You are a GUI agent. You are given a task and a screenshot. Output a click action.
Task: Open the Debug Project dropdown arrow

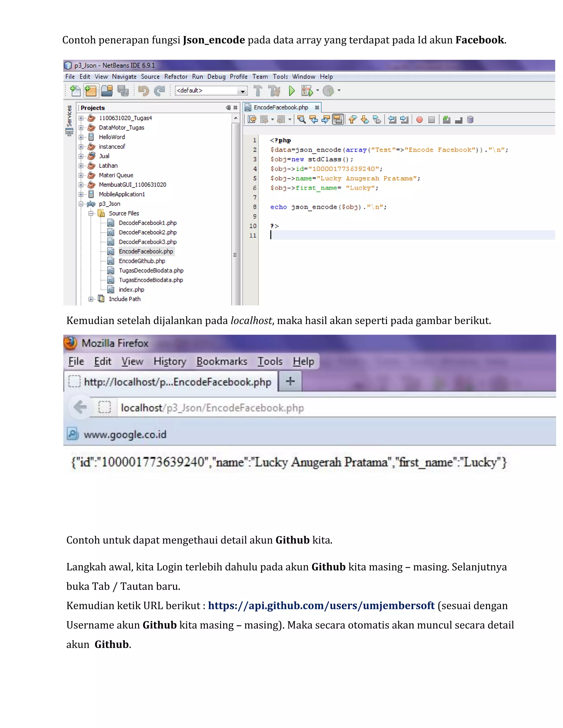coord(318,90)
